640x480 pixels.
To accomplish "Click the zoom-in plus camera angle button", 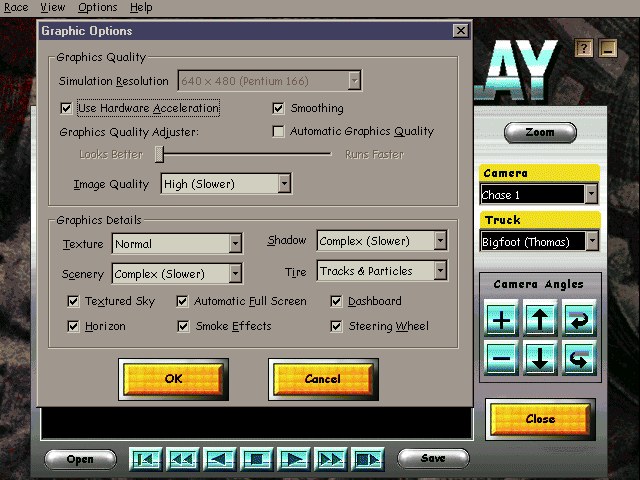I will coord(501,319).
